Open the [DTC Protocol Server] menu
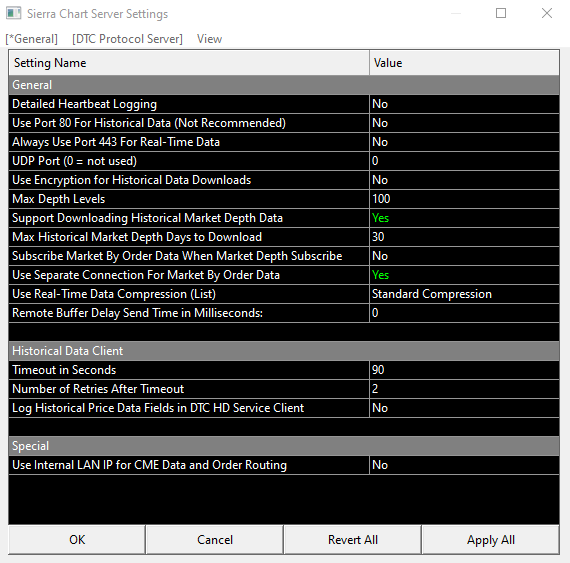Screen dimensions: 570x563 (127, 39)
